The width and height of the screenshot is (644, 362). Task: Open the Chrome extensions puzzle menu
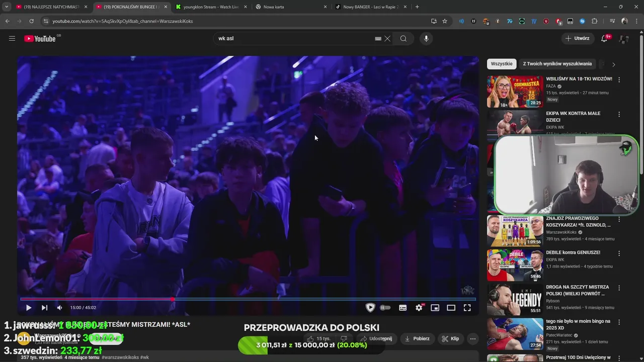[x=594, y=21]
